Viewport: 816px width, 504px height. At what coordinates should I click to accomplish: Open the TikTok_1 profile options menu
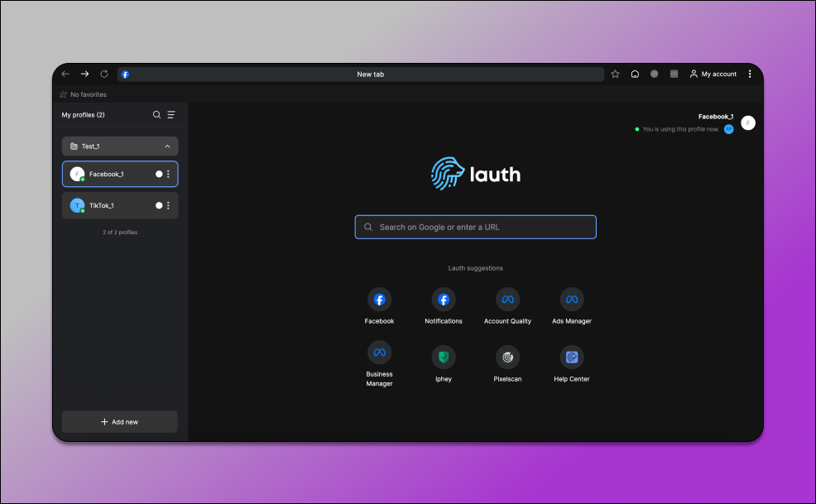pyautogui.click(x=169, y=205)
